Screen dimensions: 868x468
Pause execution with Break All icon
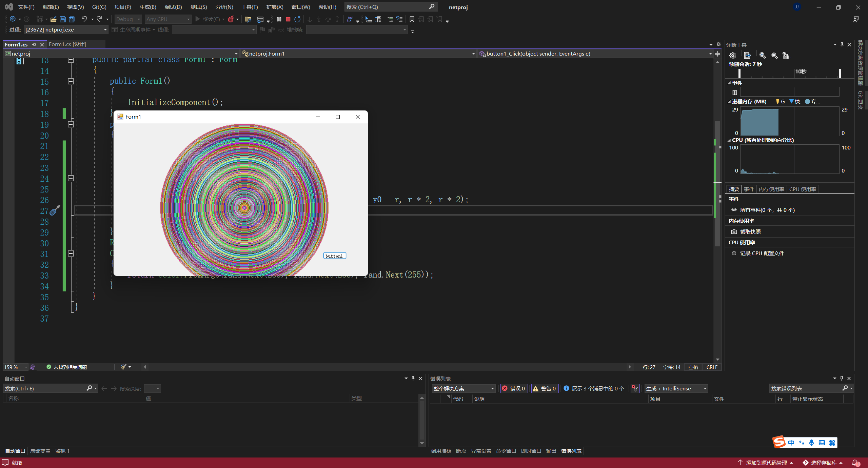[279, 19]
